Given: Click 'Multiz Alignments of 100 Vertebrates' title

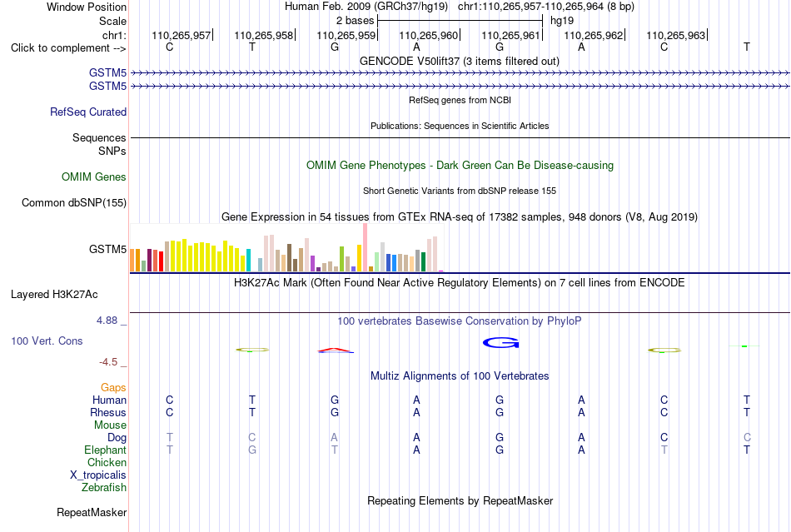Looking at the screenshot, I should 460,375.
